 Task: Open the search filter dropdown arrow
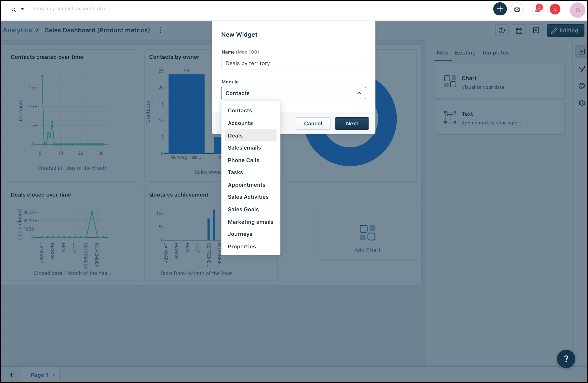click(x=22, y=9)
